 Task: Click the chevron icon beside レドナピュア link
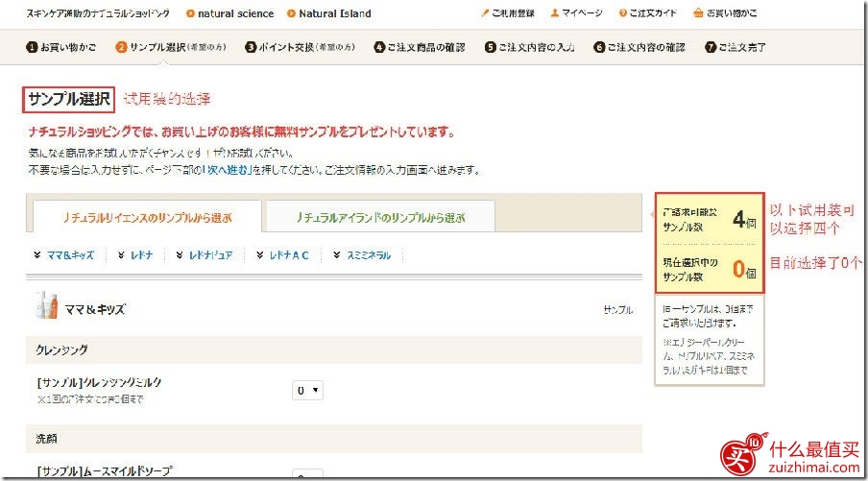click(180, 254)
